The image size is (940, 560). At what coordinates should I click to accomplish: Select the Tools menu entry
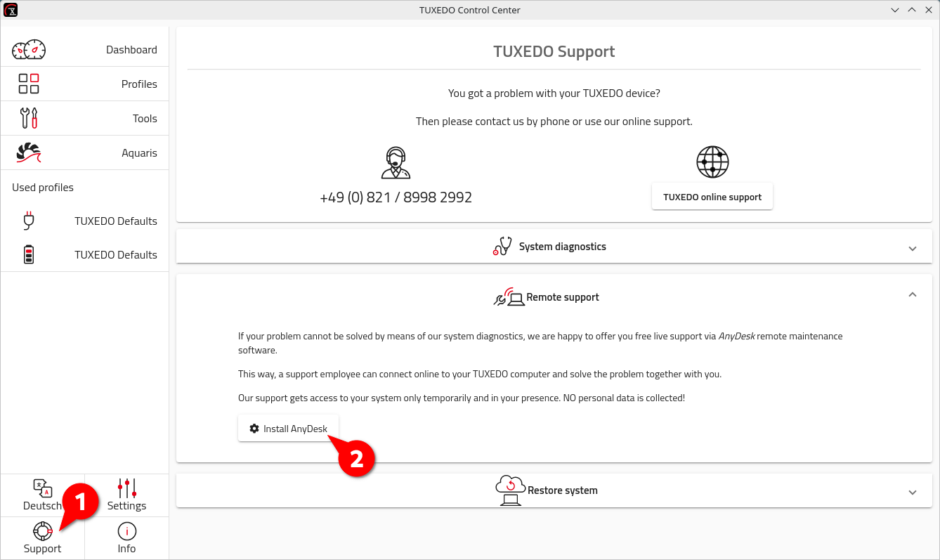point(84,118)
